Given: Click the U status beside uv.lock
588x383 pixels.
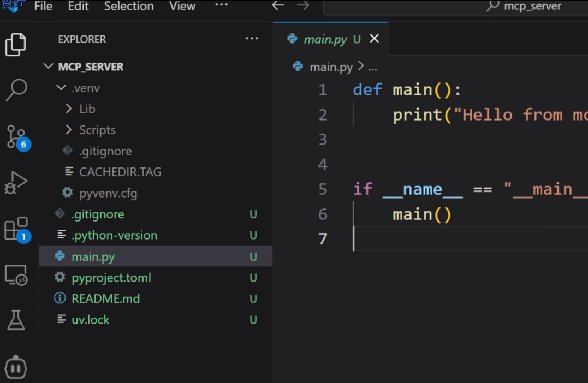Looking at the screenshot, I should (253, 320).
